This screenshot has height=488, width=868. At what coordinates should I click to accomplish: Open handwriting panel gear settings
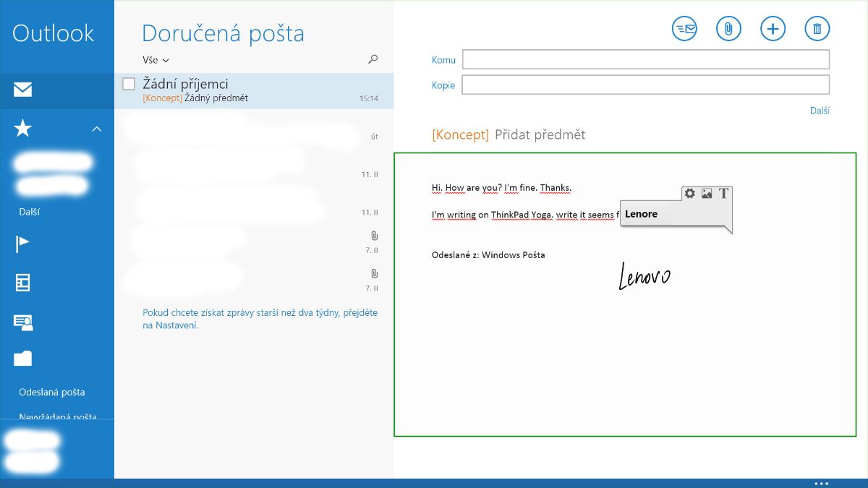690,193
